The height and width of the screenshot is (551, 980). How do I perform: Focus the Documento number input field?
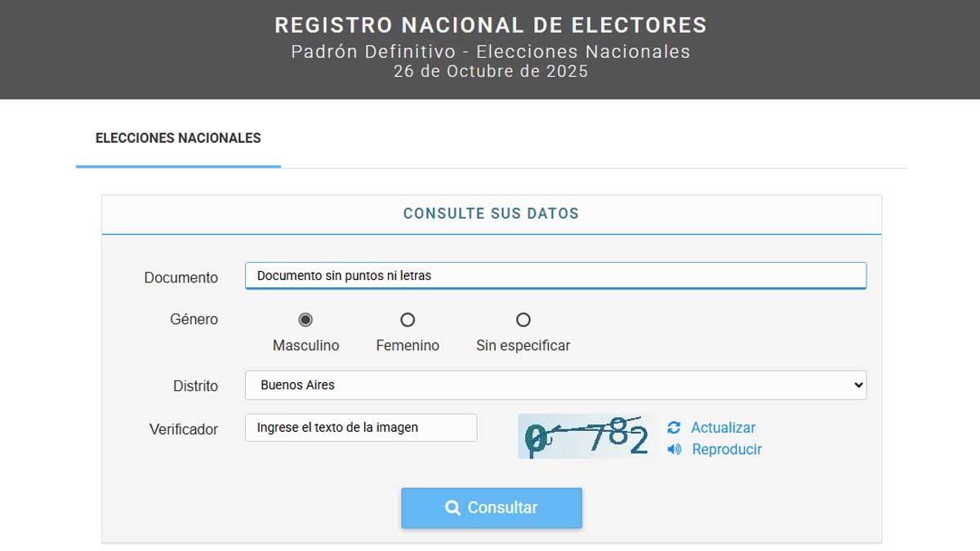[555, 276]
